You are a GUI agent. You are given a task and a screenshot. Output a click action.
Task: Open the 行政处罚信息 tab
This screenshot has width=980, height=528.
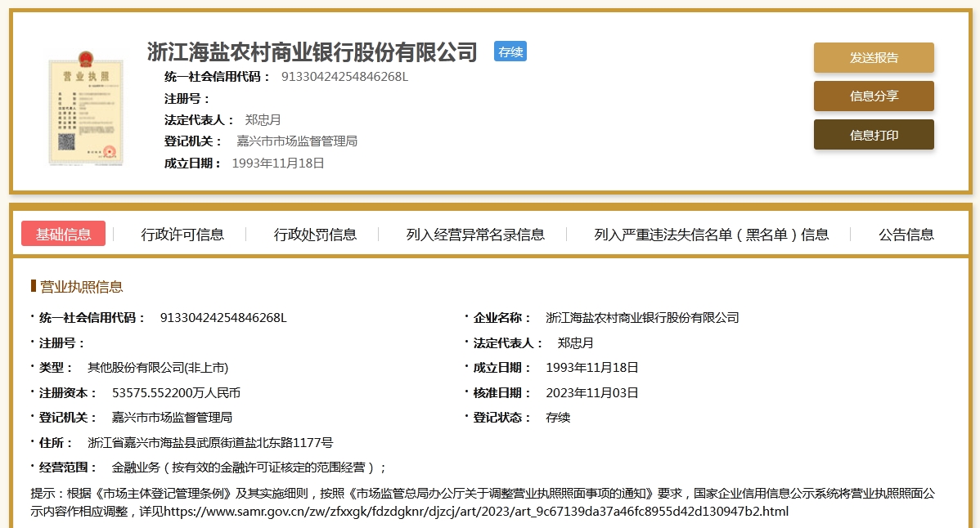pyautogui.click(x=315, y=235)
